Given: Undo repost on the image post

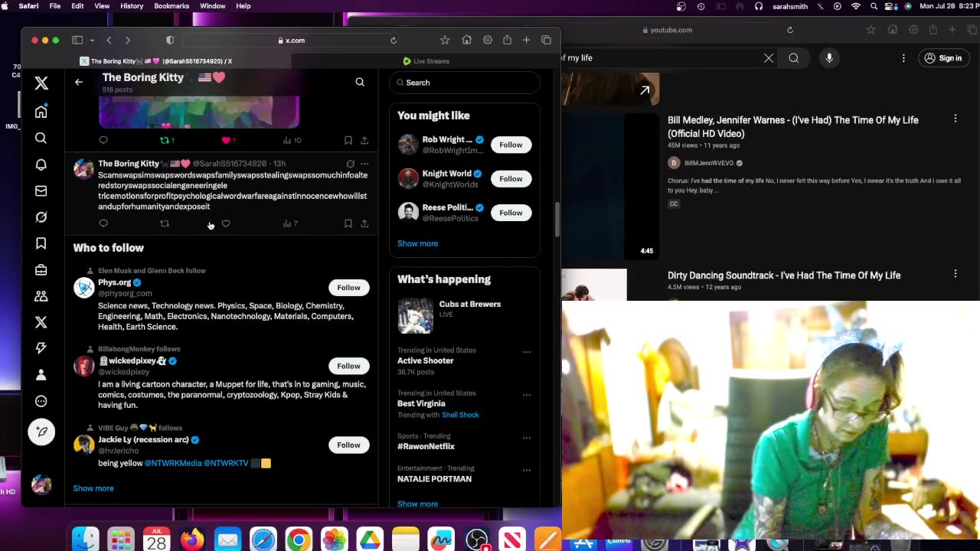Looking at the screenshot, I should click(167, 140).
